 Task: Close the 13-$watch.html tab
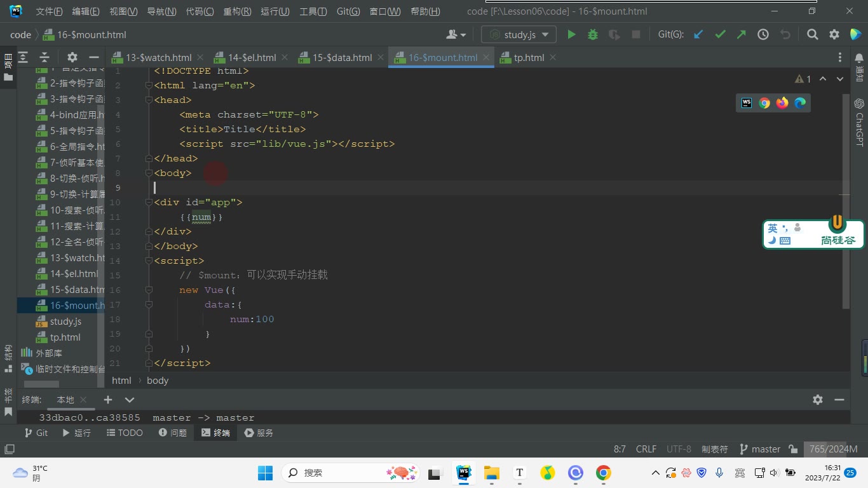click(x=200, y=57)
